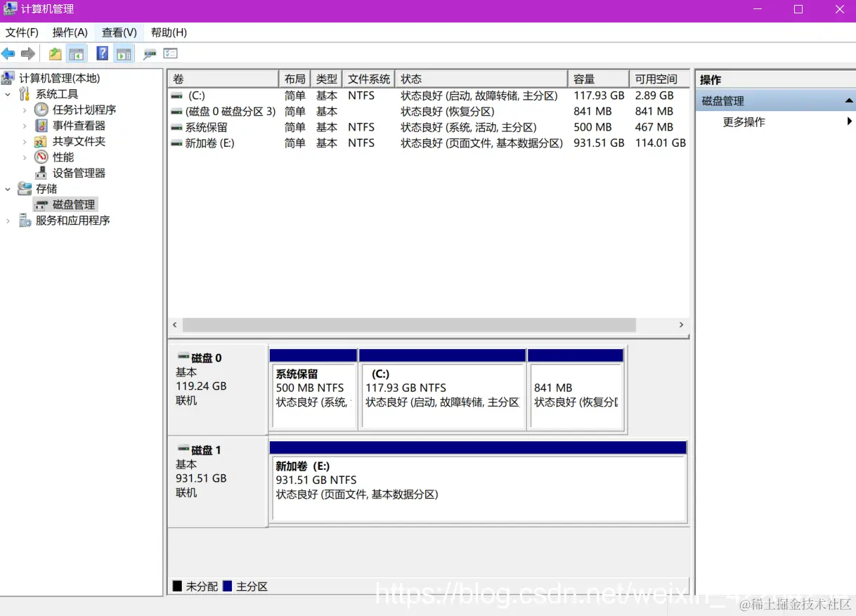Click the 磁盘管理 disk icon in the tree
Screen dimensions: 856x616
[42, 205]
